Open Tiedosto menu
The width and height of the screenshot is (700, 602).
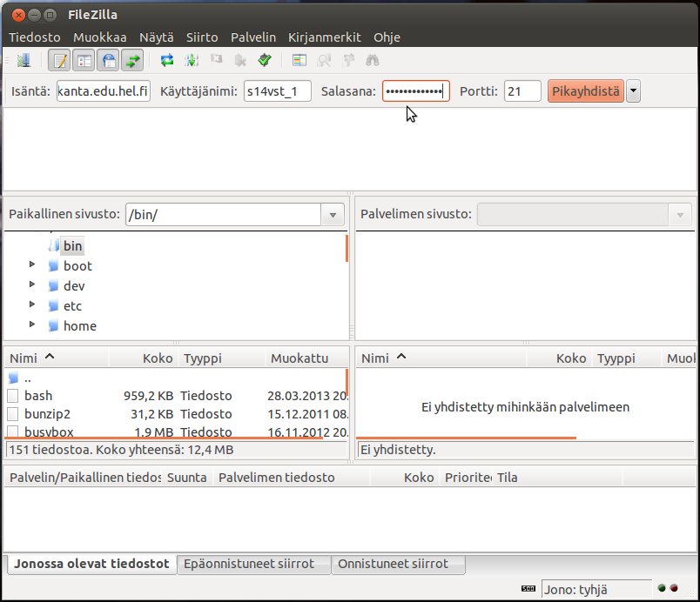pyautogui.click(x=35, y=37)
